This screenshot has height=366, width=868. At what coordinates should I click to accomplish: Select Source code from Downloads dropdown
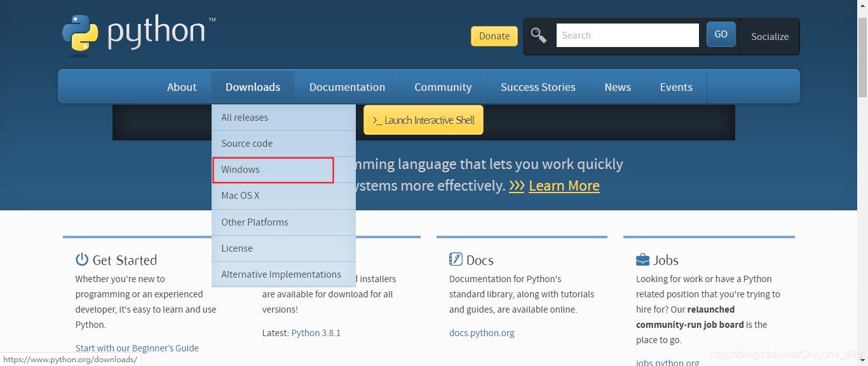(x=283, y=144)
